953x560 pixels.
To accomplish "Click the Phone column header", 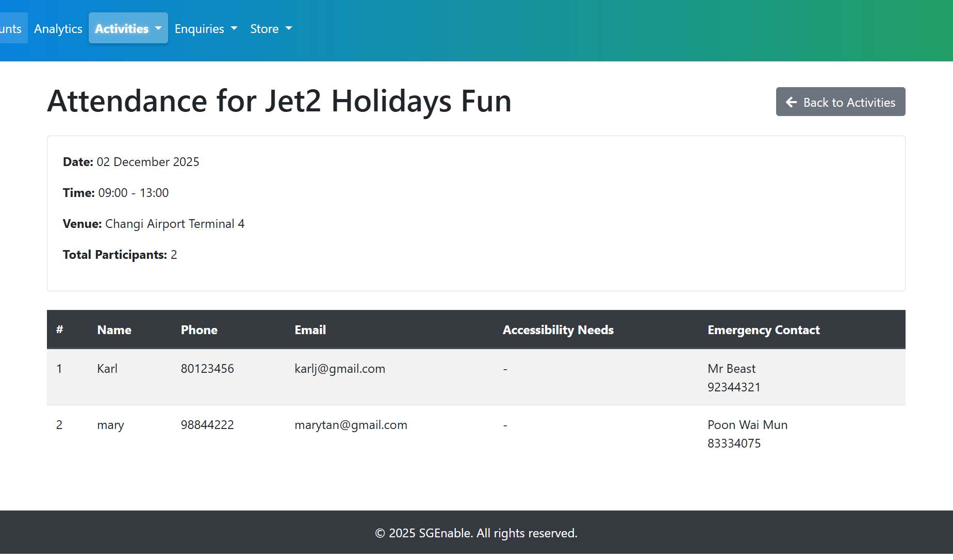I will click(x=199, y=330).
